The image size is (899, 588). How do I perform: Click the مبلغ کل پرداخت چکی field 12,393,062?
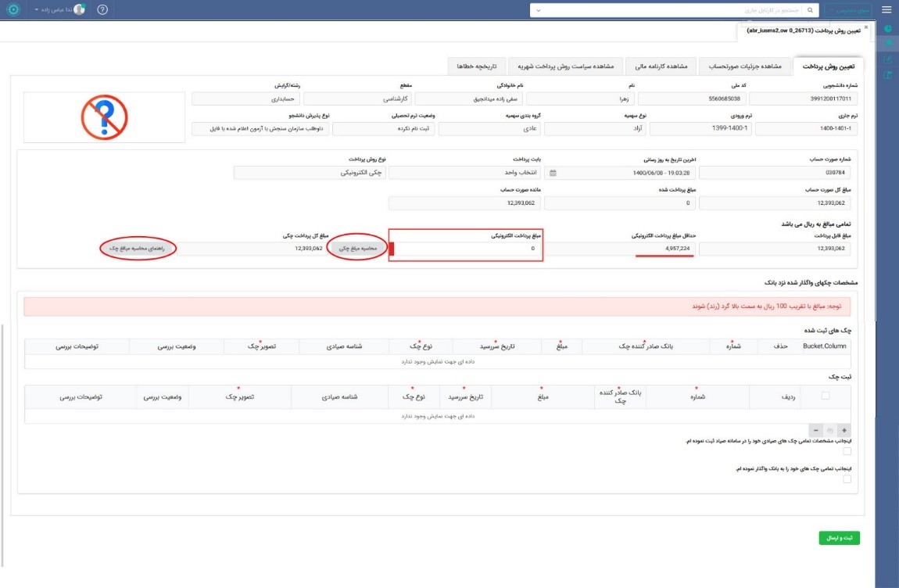tap(251, 249)
